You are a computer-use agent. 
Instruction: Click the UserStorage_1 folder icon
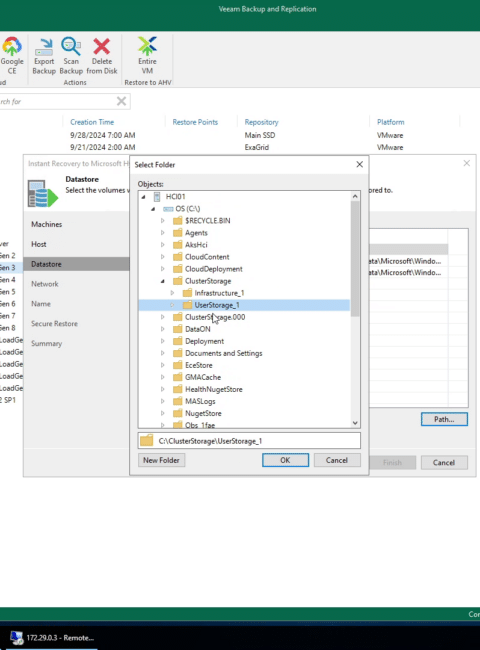[x=187, y=305]
